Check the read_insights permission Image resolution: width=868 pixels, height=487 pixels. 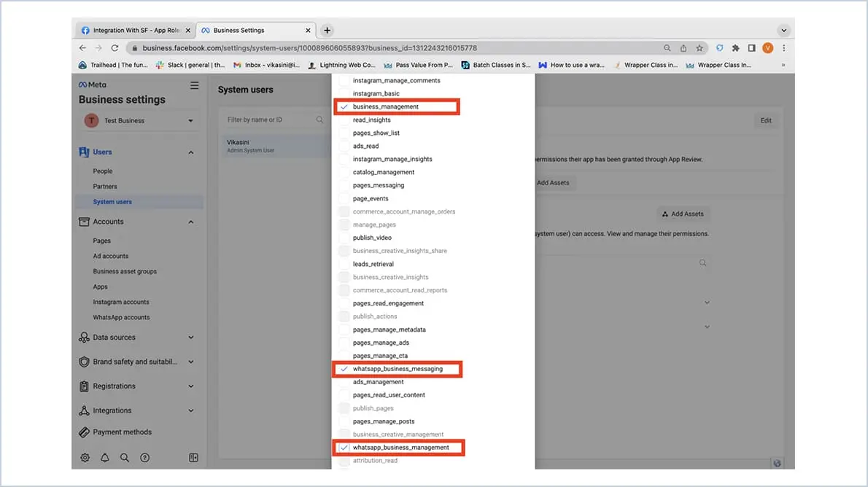(x=344, y=120)
